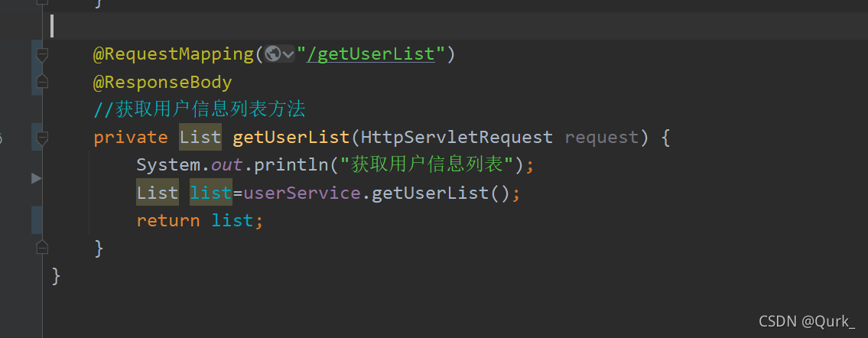Click the @RequestMapping annotation

pyautogui.click(x=173, y=54)
